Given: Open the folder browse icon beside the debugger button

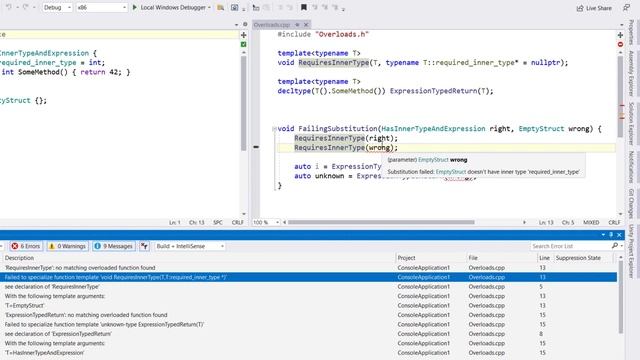Looking at the screenshot, I should click(220, 7).
